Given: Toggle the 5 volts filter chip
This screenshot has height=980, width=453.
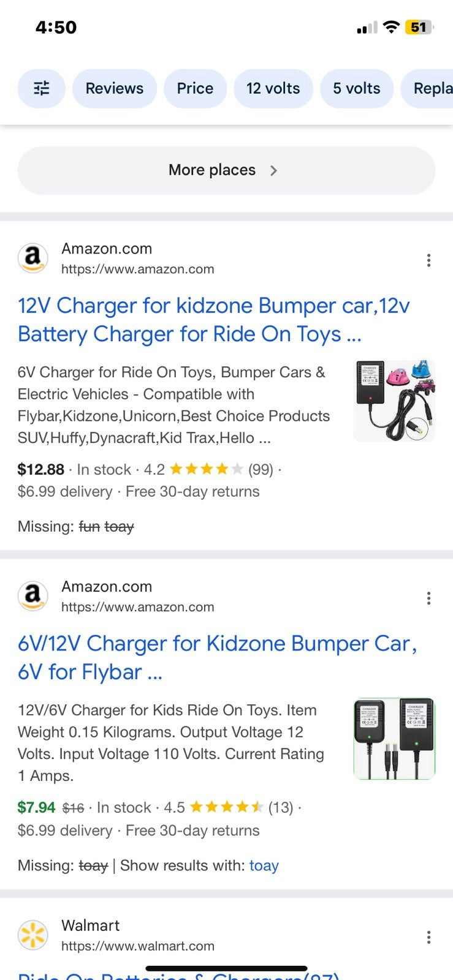Looking at the screenshot, I should [x=356, y=89].
